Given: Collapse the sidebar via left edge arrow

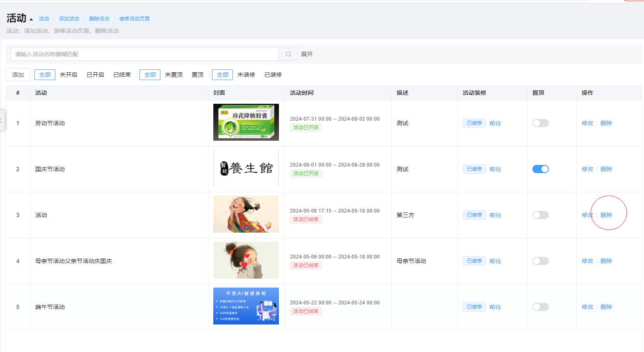Looking at the screenshot, I should coord(2,120).
